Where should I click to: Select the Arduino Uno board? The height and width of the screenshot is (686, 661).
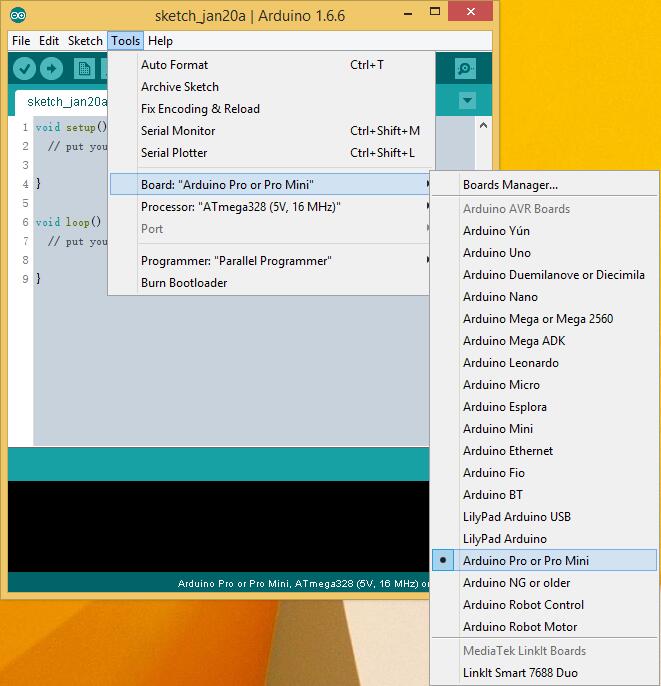[x=544, y=252]
